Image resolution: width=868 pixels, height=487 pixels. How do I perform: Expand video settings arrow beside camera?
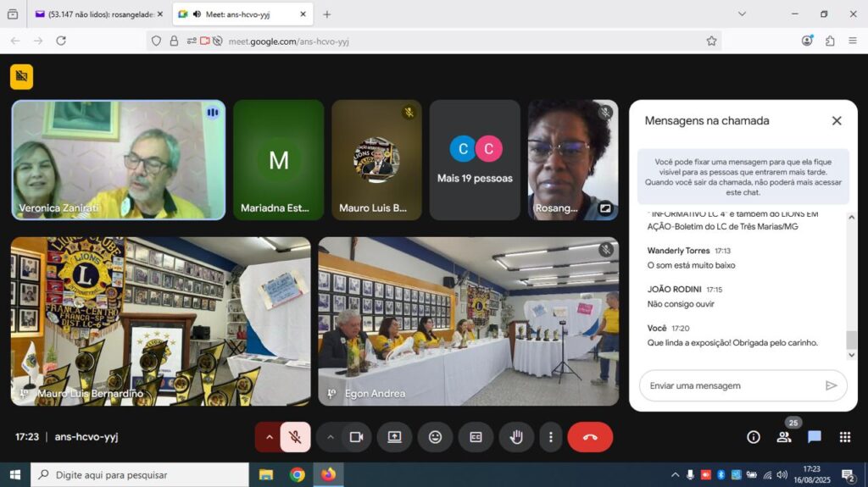(331, 437)
